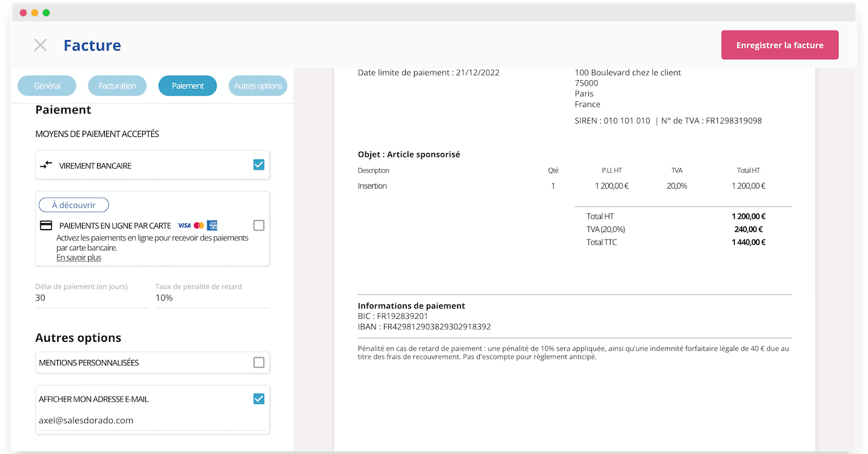Click the bank transfer arrows icon
The height and width of the screenshot is (454, 868).
click(x=46, y=165)
